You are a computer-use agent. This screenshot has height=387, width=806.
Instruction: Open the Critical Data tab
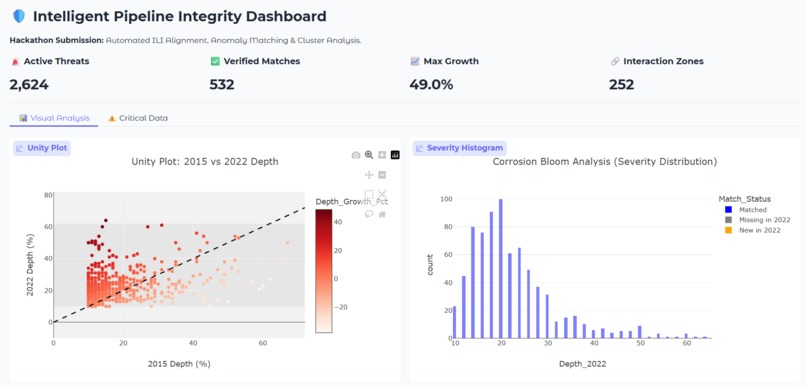pos(138,118)
